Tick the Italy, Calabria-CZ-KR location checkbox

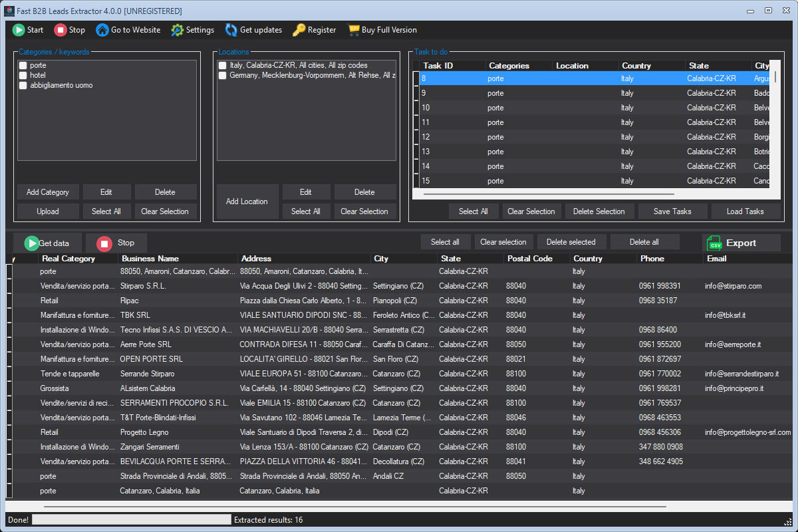[223, 66]
